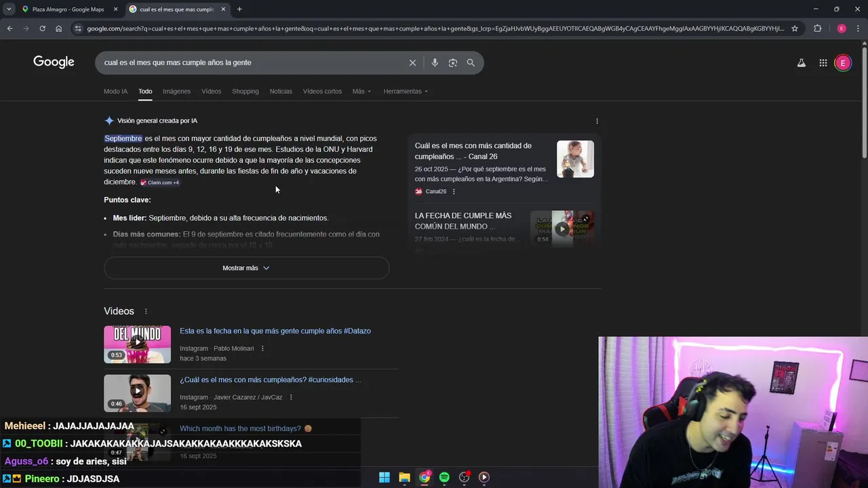The height and width of the screenshot is (488, 868).
Task: Expand the Más search filter dropdown
Action: point(361,91)
